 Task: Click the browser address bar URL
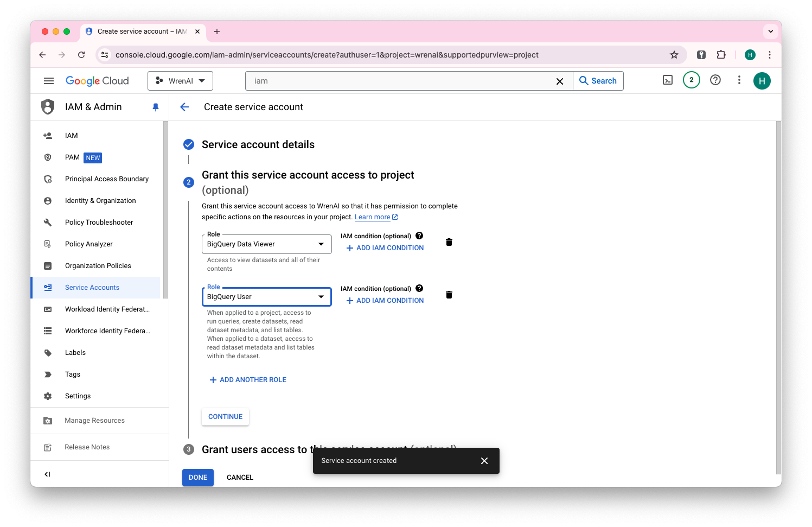point(327,55)
